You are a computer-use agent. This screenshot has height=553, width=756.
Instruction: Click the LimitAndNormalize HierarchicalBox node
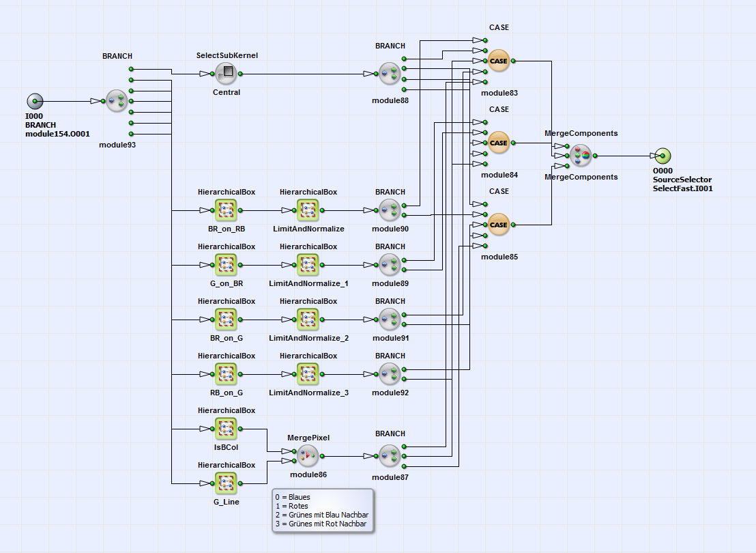(x=308, y=210)
